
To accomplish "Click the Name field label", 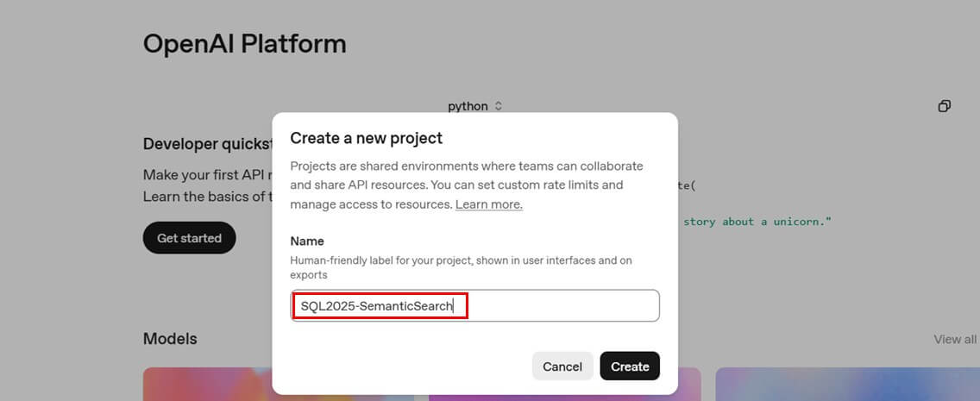I will (307, 241).
